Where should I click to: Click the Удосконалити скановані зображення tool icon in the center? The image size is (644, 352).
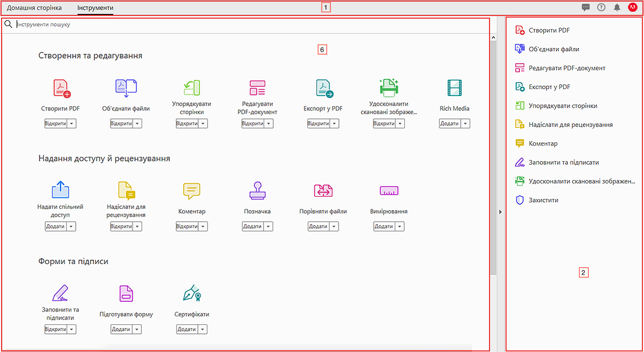pos(389,87)
